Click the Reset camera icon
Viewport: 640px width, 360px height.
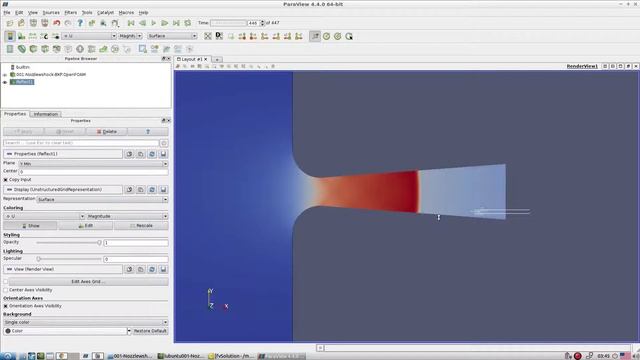pyautogui.click(x=208, y=36)
